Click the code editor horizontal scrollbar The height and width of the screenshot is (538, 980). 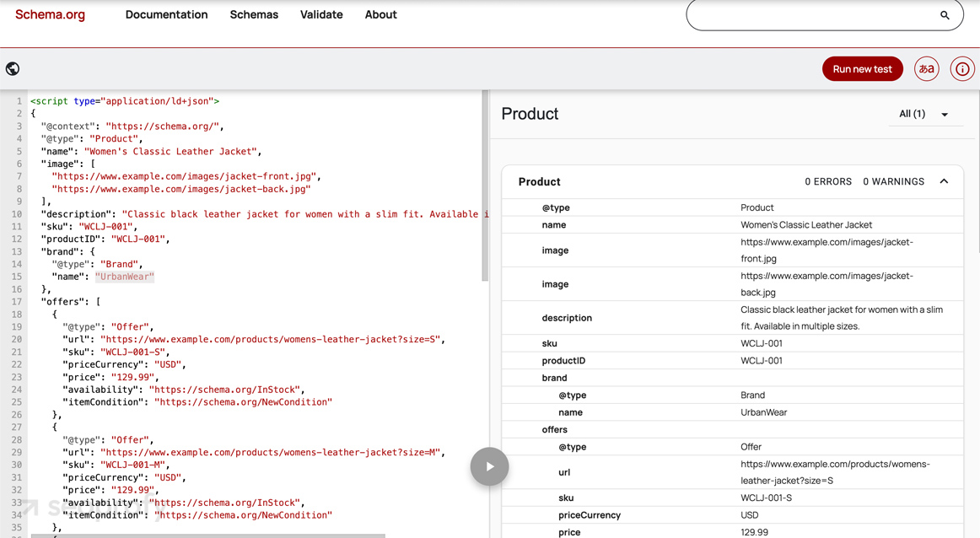tap(208, 535)
